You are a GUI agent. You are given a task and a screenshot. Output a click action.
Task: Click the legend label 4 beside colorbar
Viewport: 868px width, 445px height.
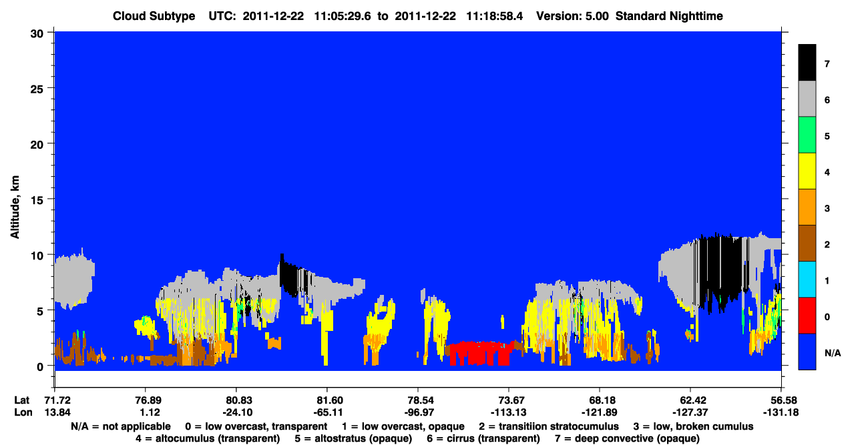tap(827, 172)
